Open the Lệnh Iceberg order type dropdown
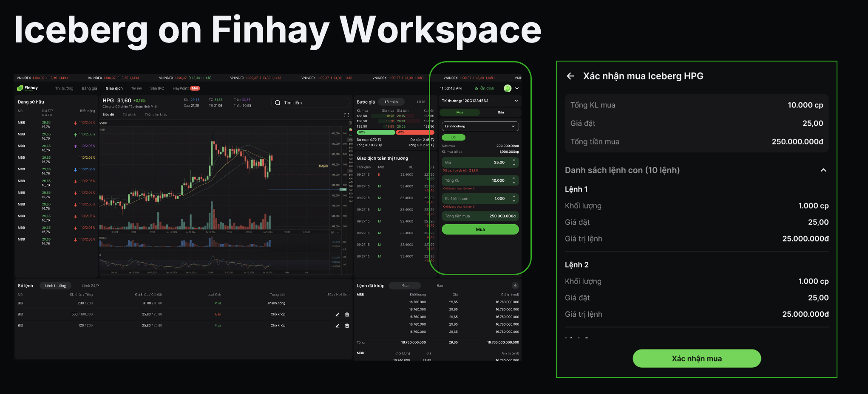The width and height of the screenshot is (868, 394). [480, 126]
